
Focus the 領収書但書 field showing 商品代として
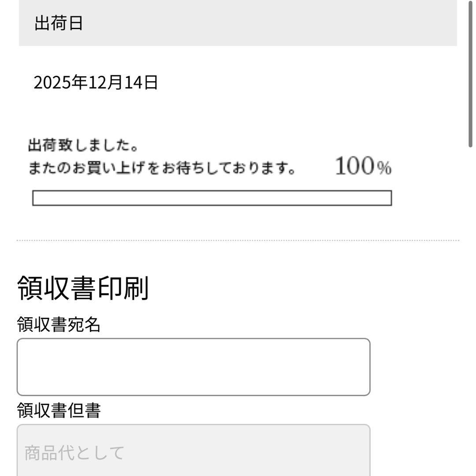tap(193, 452)
